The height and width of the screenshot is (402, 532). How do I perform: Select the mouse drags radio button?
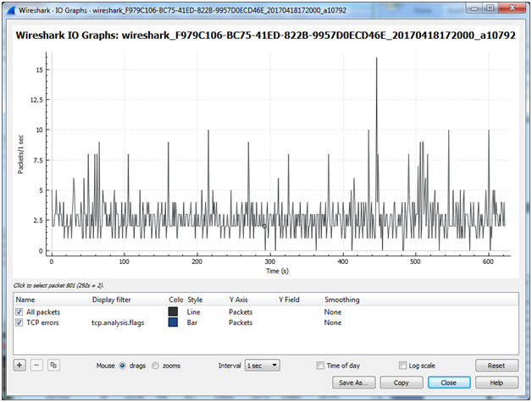(x=124, y=366)
